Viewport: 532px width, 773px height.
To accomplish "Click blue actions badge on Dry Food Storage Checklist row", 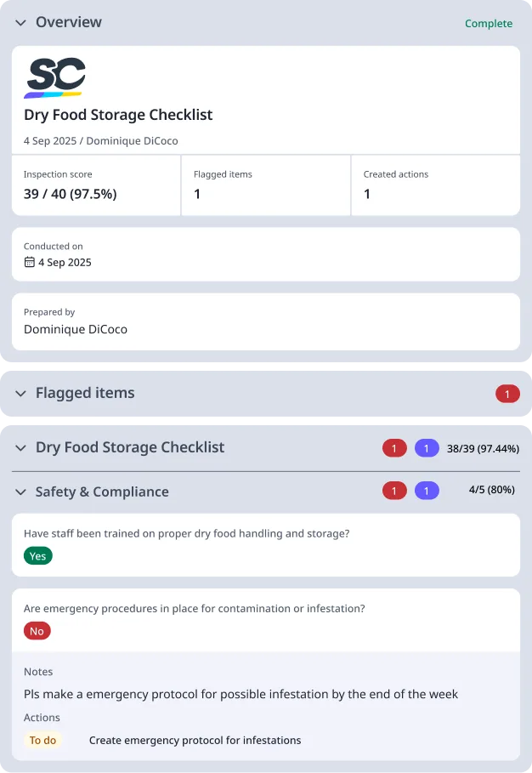I will (x=427, y=447).
